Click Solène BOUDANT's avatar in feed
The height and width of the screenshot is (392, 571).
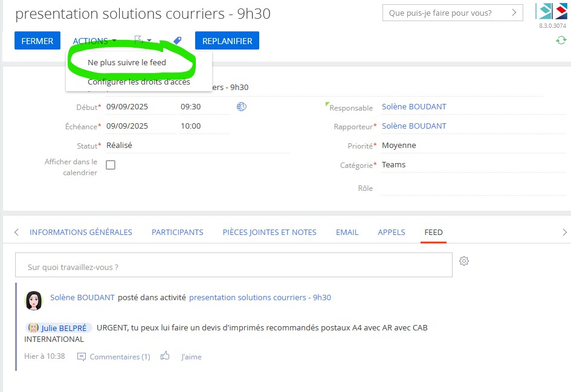point(34,299)
